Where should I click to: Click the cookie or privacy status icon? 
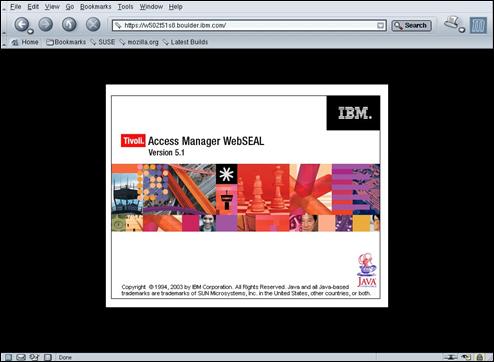coord(466,357)
